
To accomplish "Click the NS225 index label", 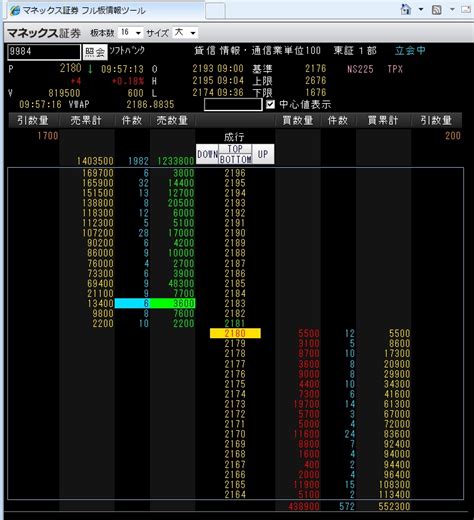I will pos(360,69).
